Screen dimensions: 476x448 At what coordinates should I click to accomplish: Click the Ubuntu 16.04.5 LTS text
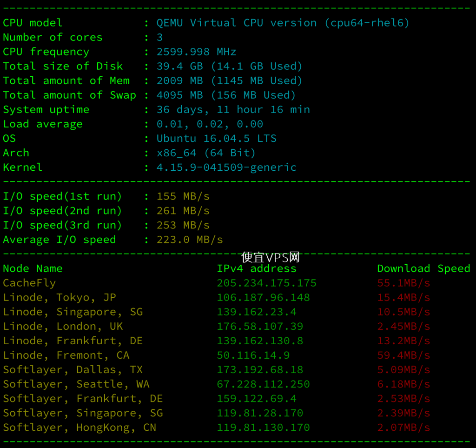(217, 139)
